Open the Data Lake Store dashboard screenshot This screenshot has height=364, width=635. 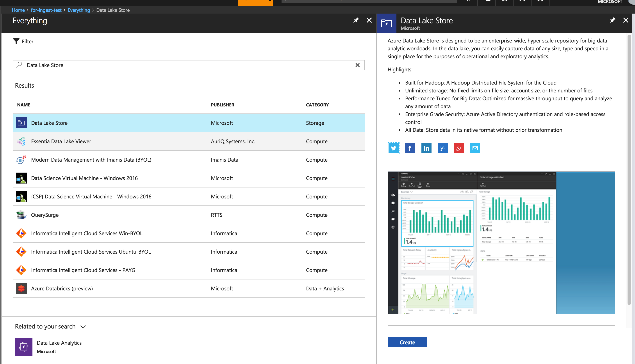click(x=501, y=242)
